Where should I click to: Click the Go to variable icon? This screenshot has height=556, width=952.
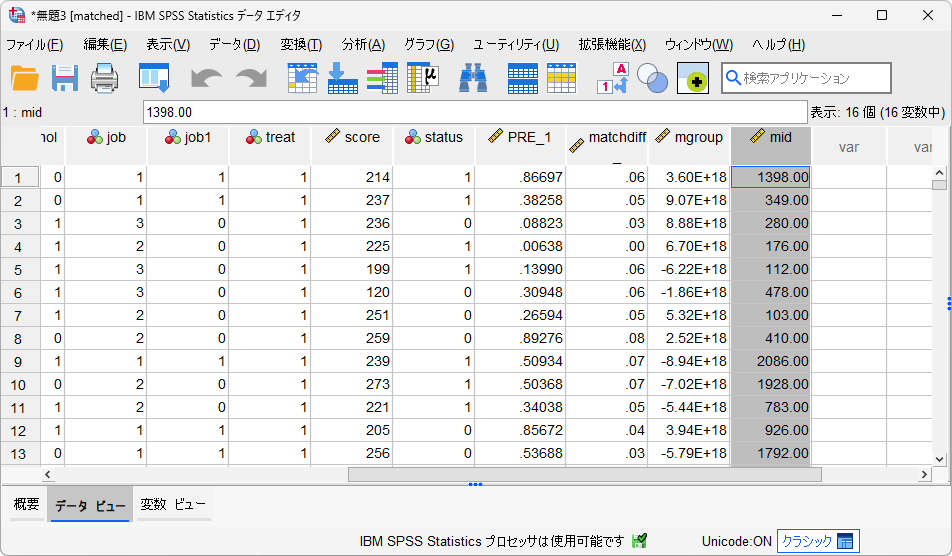(x=342, y=78)
